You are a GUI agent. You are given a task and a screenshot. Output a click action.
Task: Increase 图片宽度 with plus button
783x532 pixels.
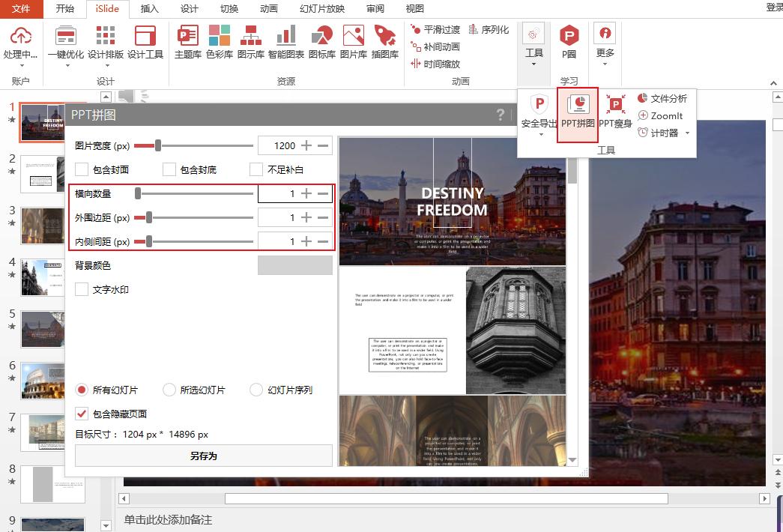pyautogui.click(x=306, y=145)
